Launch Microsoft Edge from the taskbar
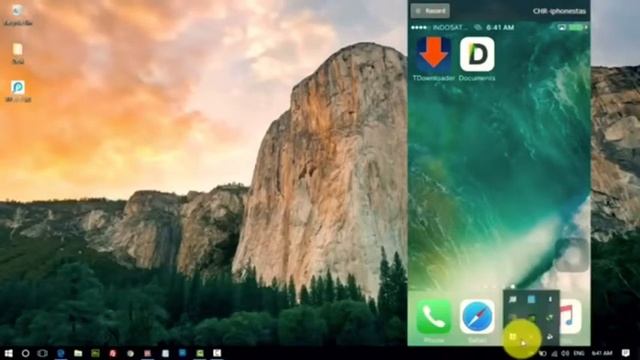 60,353
